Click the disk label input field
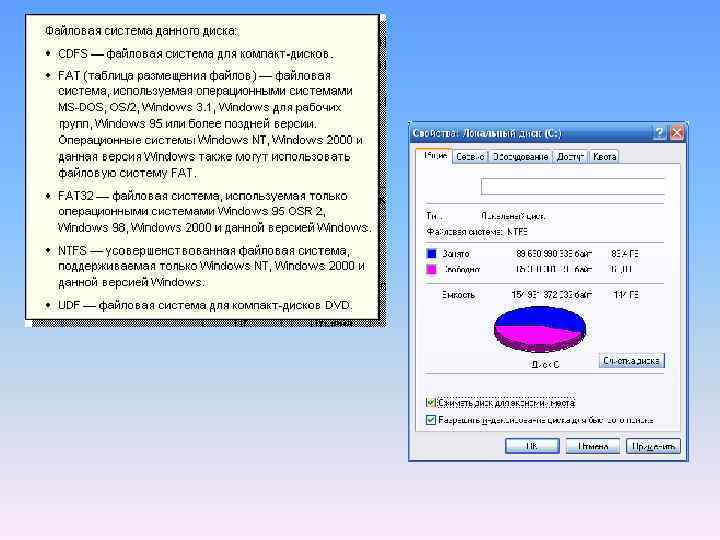 pos(572,186)
